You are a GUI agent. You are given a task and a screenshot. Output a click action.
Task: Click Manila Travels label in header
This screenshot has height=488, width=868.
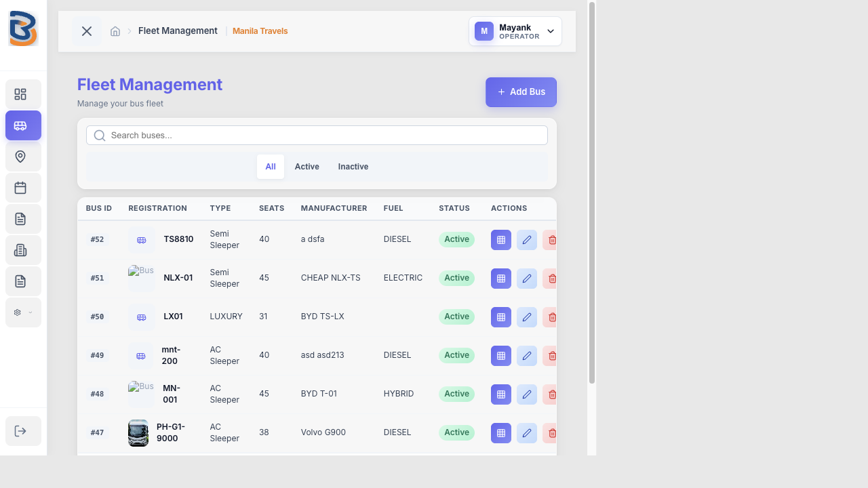pyautogui.click(x=260, y=31)
